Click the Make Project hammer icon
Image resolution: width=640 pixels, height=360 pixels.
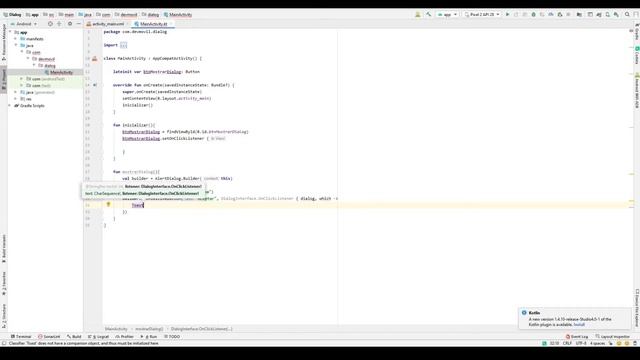click(429, 14)
